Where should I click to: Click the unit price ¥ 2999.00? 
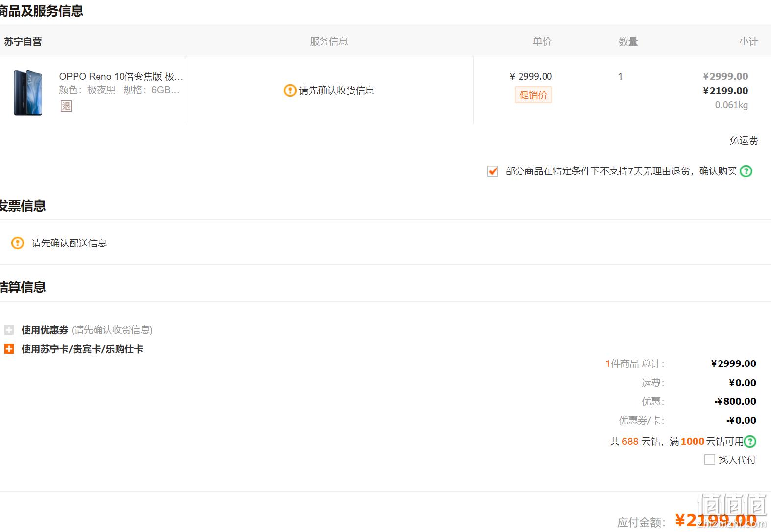coord(531,76)
